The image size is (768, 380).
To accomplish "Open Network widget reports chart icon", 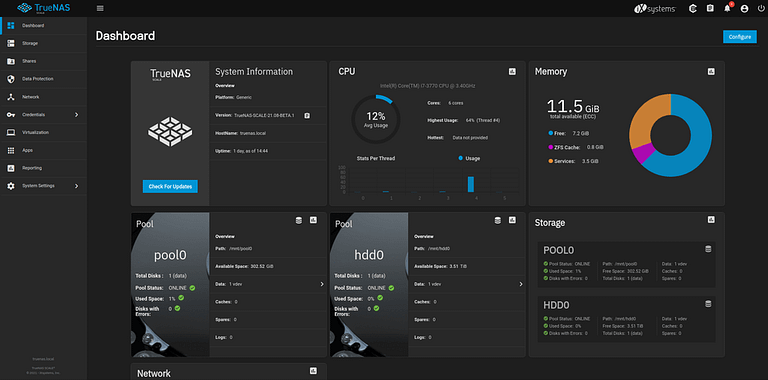I will click(x=313, y=371).
